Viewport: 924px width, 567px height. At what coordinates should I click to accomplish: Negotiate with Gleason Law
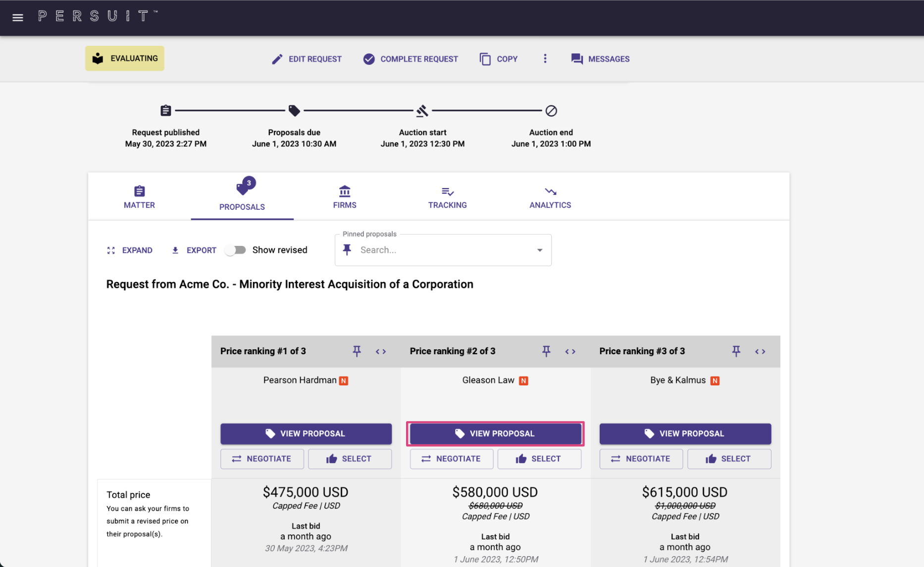(x=452, y=459)
